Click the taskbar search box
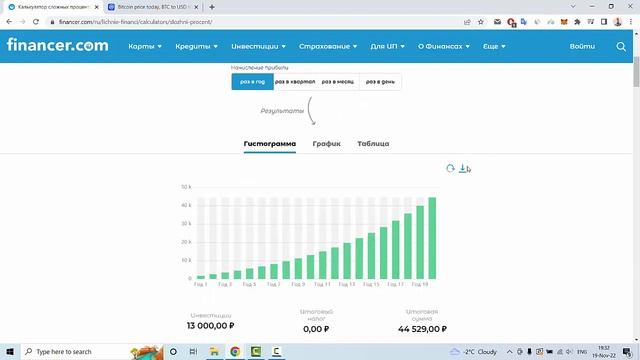This screenshot has width=640, height=360. point(92,351)
